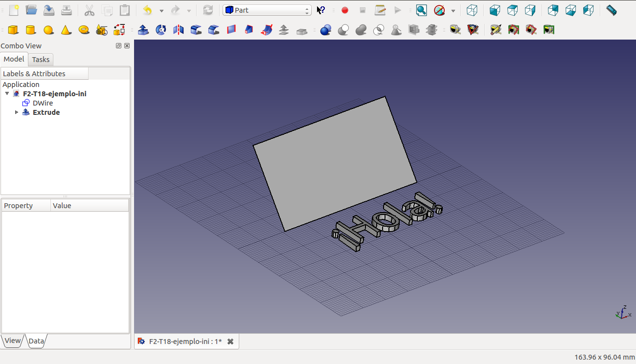Click the Extrude tool in toolbar
The image size is (636, 364).
tap(143, 30)
